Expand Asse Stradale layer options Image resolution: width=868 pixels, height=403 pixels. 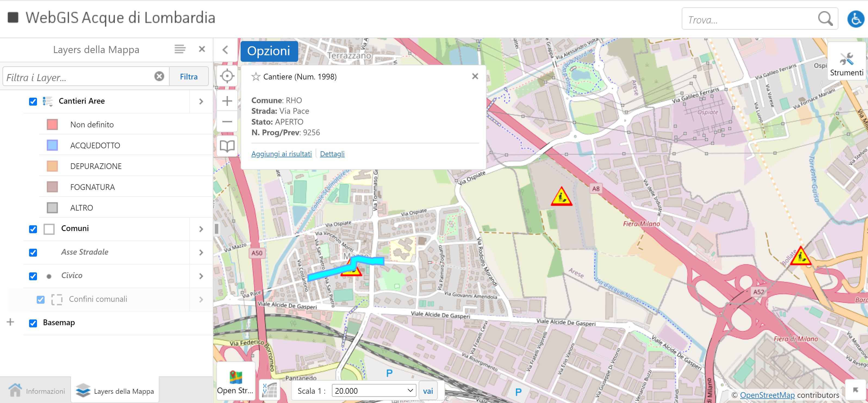[201, 253]
